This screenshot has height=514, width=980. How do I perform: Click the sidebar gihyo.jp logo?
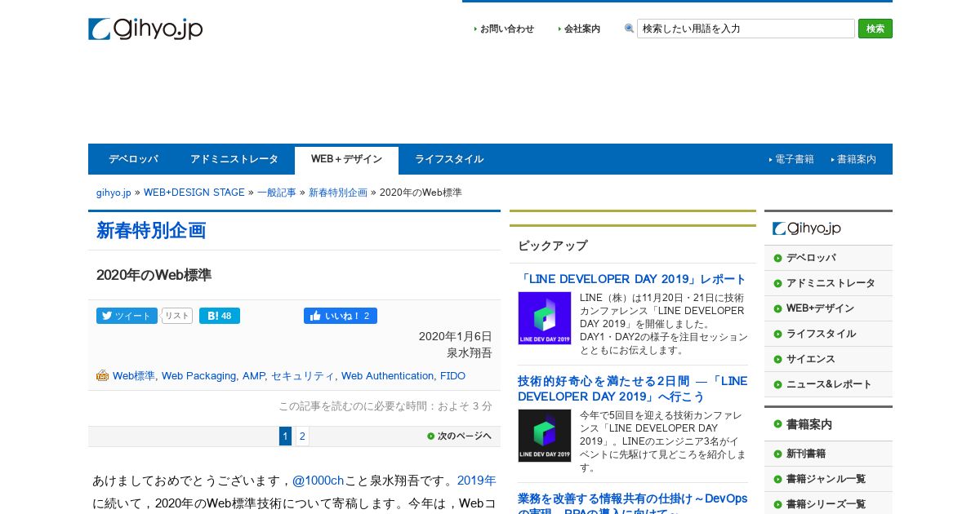click(x=807, y=228)
